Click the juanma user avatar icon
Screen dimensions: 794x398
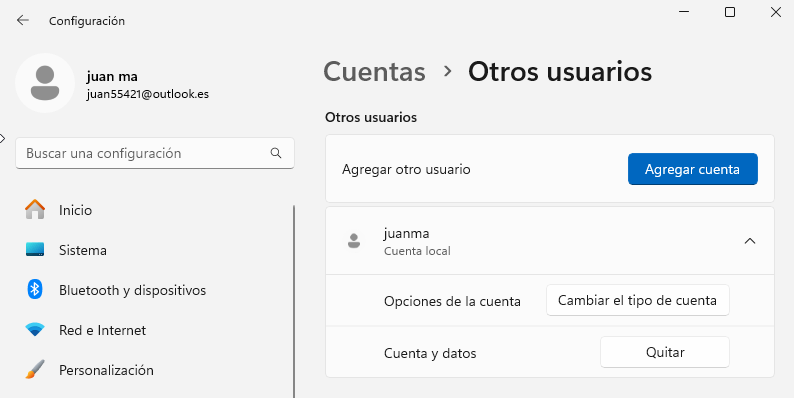coord(354,241)
